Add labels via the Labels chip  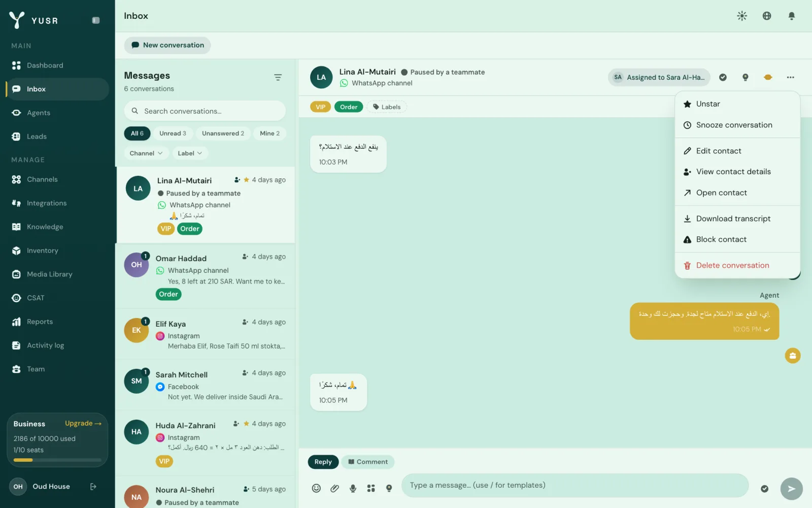[x=387, y=107]
